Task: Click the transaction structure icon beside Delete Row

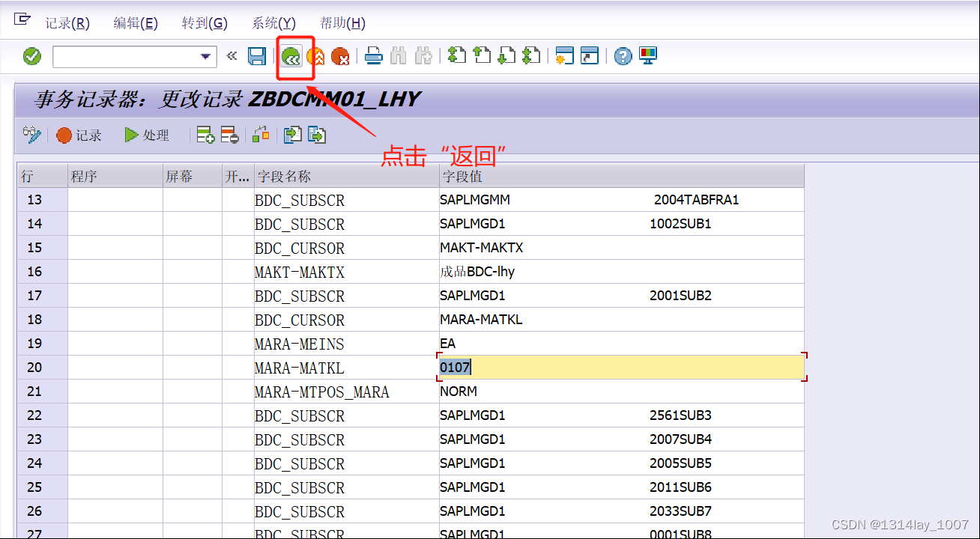Action: click(261, 135)
